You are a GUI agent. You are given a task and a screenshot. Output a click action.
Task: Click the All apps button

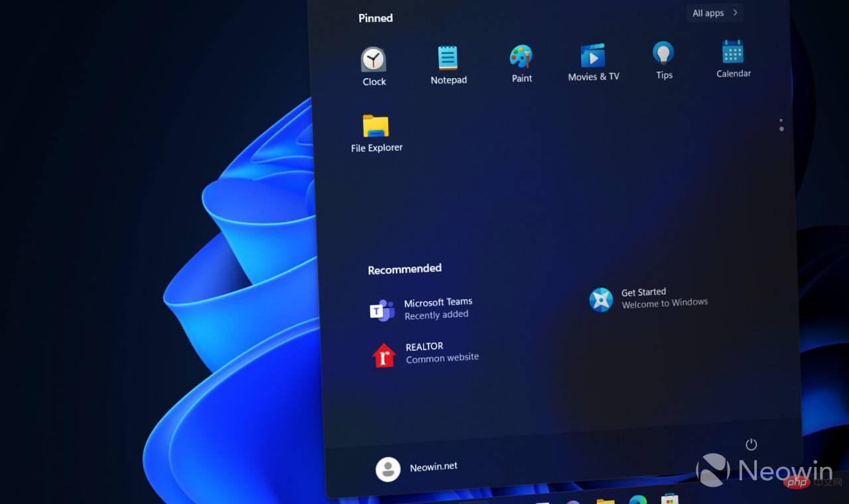click(x=715, y=13)
